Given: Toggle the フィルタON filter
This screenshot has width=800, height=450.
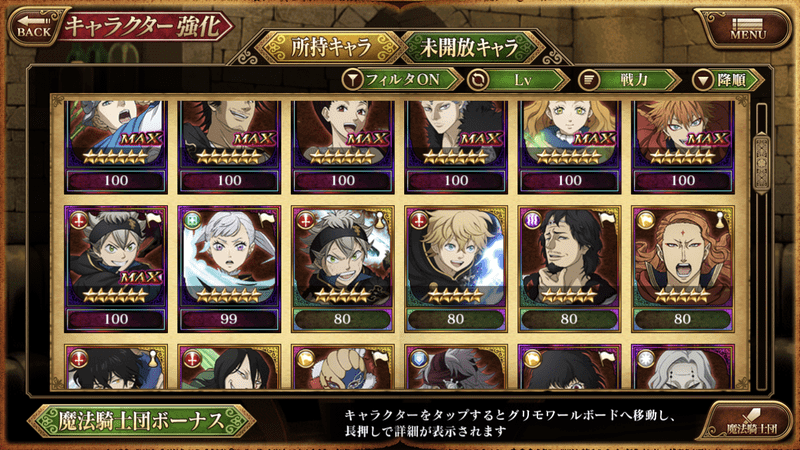Looking at the screenshot, I should click(402, 80).
